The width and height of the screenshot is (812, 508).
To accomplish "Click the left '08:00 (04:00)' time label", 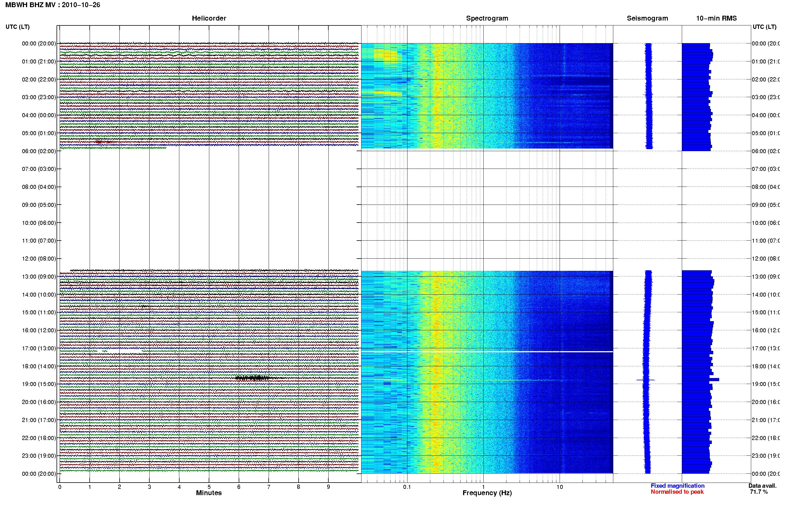I will (x=39, y=187).
